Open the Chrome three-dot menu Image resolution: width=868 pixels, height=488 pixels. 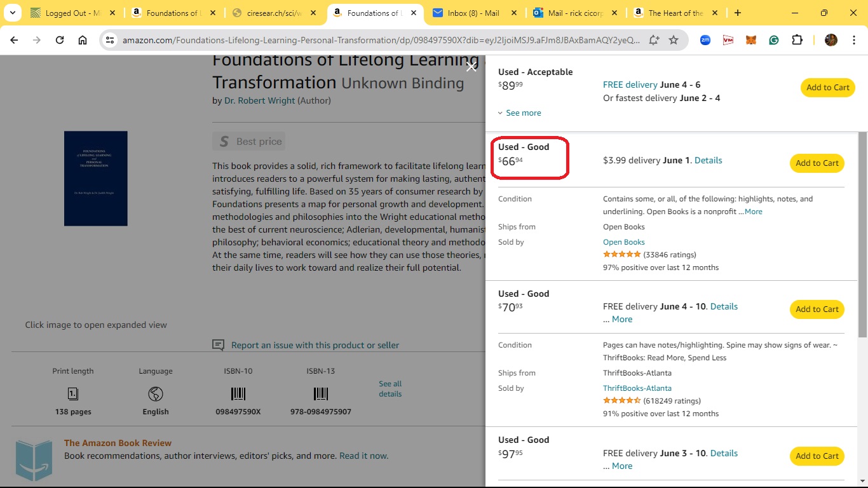pos(853,40)
